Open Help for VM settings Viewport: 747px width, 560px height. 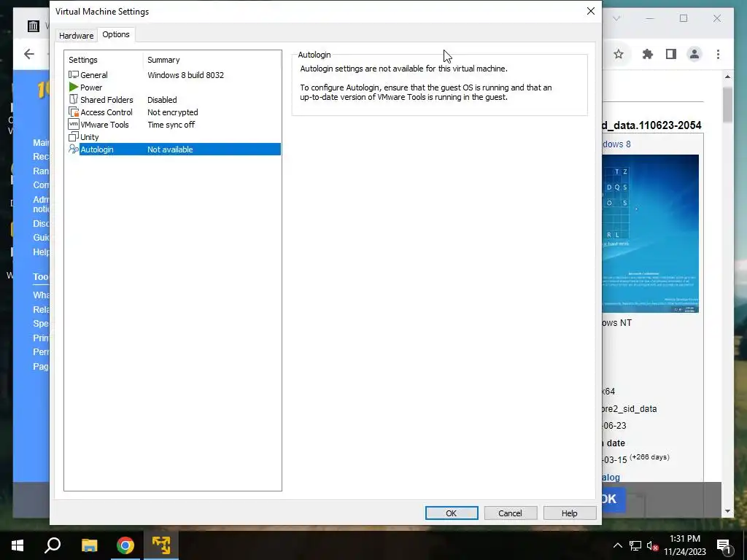(569, 513)
